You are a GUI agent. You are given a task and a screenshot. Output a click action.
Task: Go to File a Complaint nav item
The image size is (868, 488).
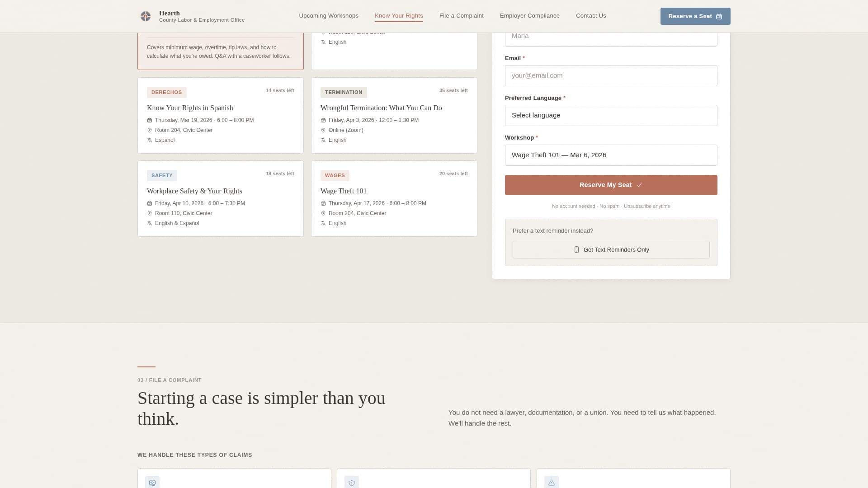click(461, 16)
